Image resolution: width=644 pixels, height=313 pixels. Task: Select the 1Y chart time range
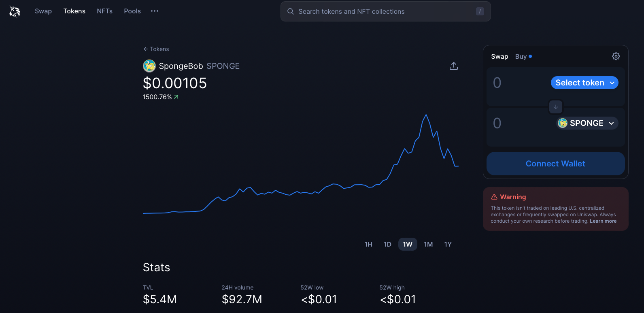(448, 244)
